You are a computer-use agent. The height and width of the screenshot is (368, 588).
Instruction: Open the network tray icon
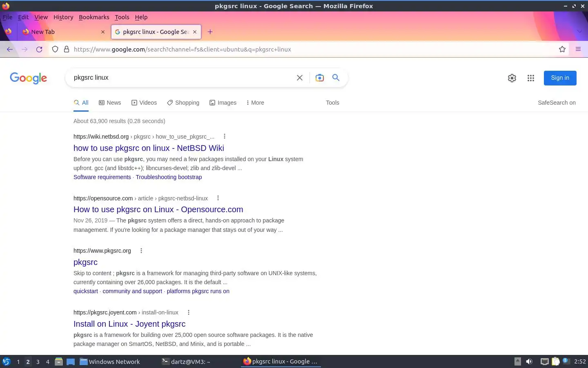click(x=544, y=361)
